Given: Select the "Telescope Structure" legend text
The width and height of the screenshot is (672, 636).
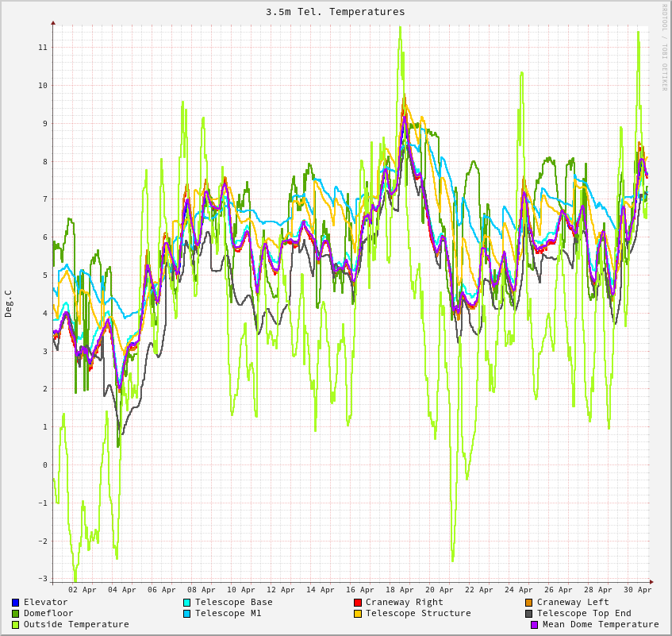Looking at the screenshot, I should pyautogui.click(x=418, y=614).
